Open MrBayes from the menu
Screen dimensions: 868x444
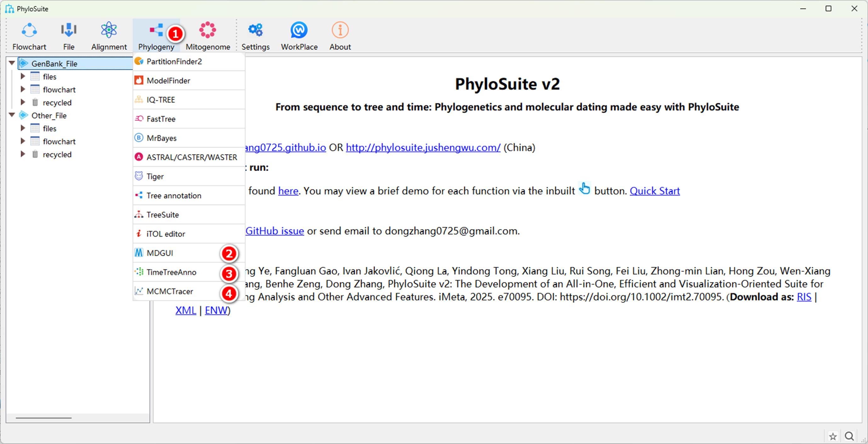pos(189,138)
